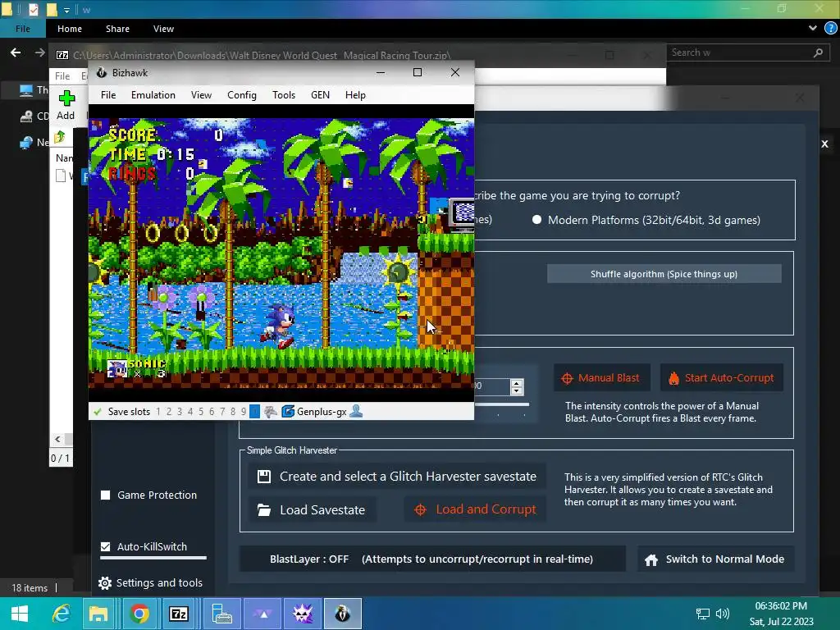
Task: Select save slot 6 in Bizhawk status bar
Action: click(x=212, y=412)
